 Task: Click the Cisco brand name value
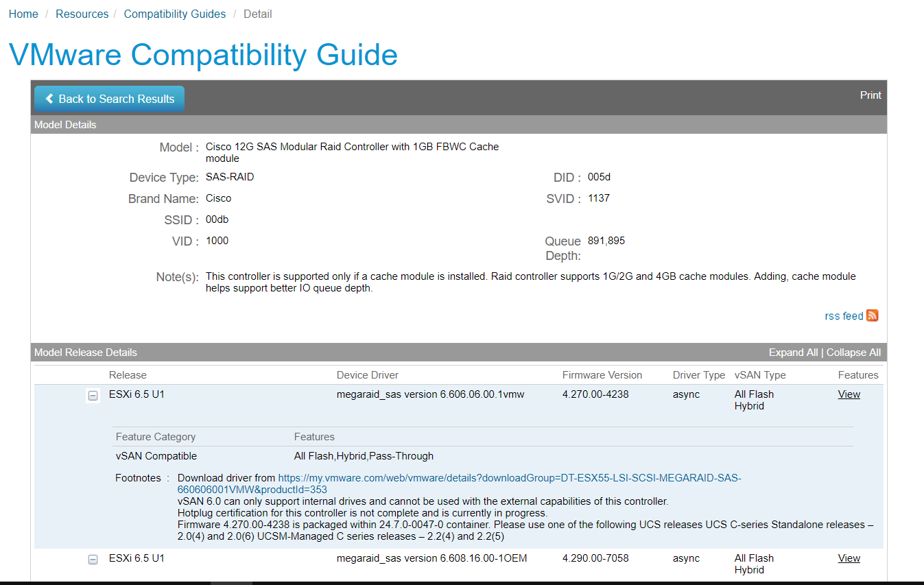tap(219, 198)
